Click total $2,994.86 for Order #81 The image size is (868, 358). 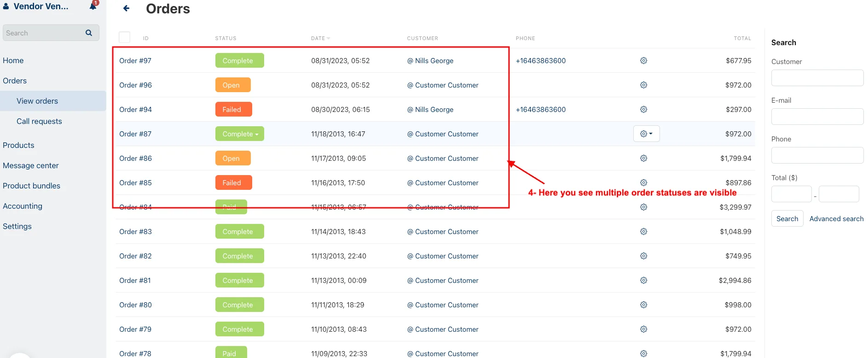pyautogui.click(x=735, y=280)
